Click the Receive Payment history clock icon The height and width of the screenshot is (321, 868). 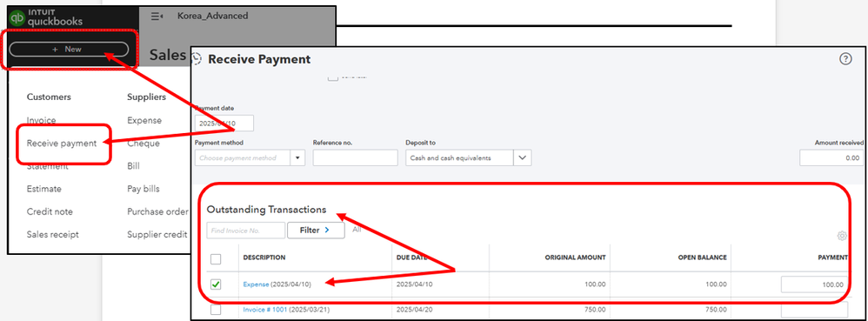coord(197,59)
